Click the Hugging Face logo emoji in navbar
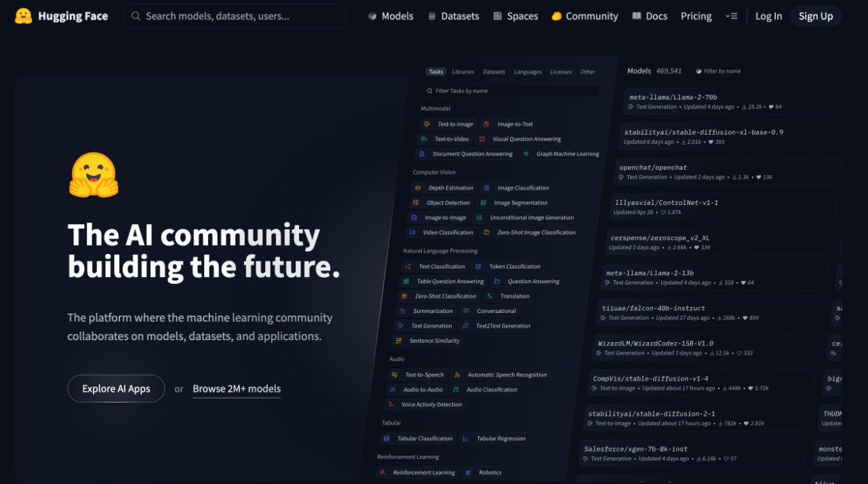 click(x=24, y=16)
